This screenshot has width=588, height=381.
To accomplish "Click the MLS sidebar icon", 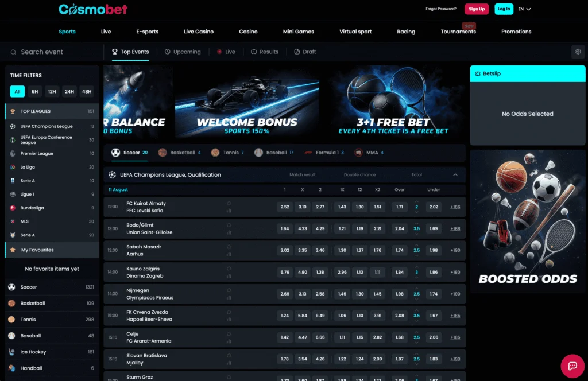I will pyautogui.click(x=13, y=221).
